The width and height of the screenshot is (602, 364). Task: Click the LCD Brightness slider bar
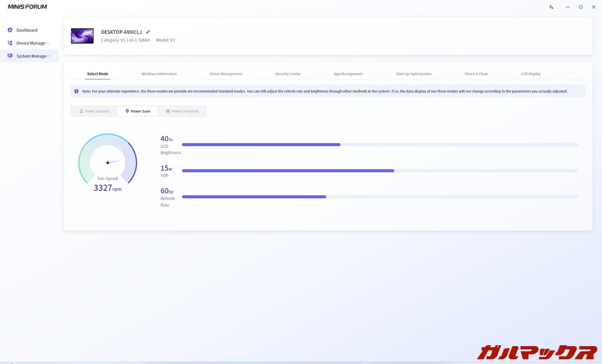click(x=380, y=145)
